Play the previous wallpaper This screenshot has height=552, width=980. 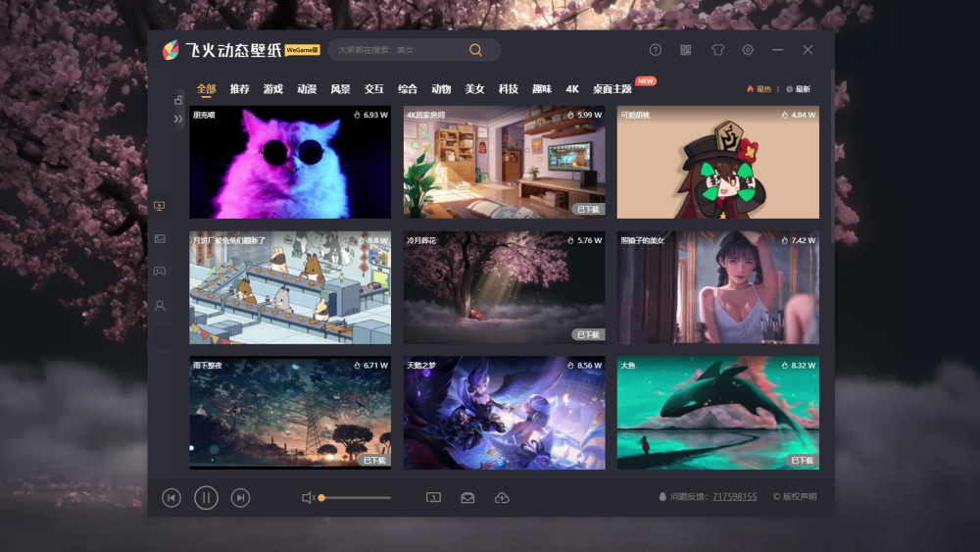171,498
